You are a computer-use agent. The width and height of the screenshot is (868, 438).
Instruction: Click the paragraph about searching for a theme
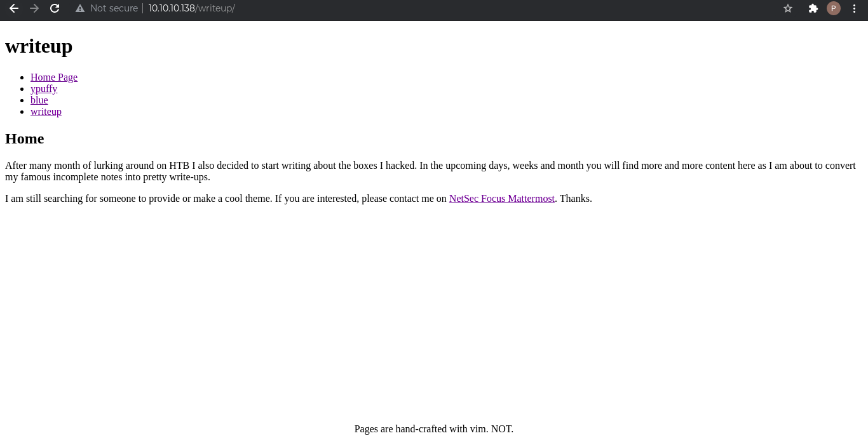299,199
